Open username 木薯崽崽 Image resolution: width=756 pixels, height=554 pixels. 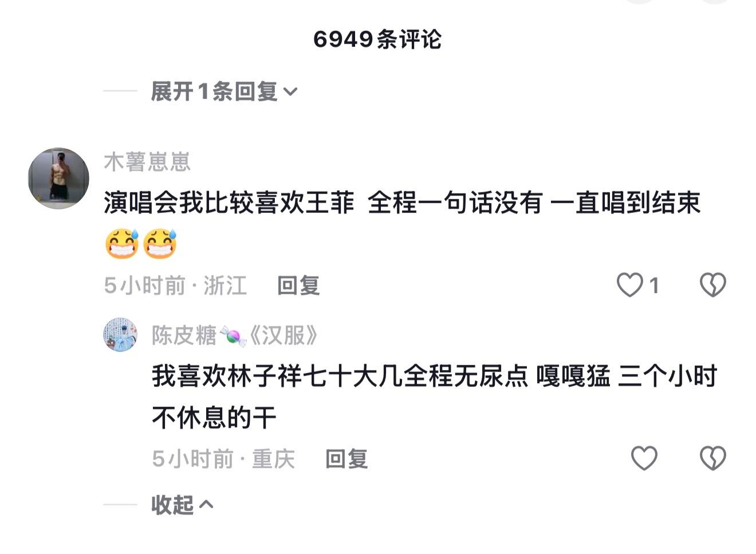147,162
